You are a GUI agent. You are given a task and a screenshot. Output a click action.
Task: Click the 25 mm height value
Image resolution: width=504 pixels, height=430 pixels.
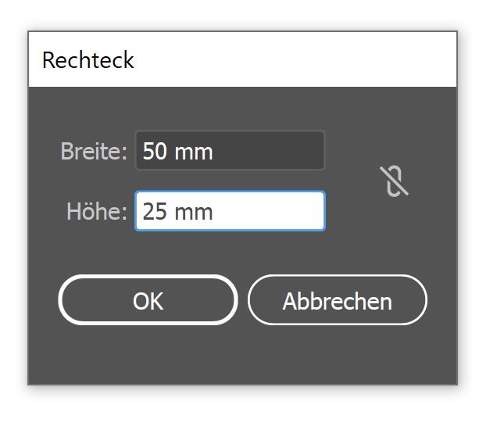click(x=177, y=212)
